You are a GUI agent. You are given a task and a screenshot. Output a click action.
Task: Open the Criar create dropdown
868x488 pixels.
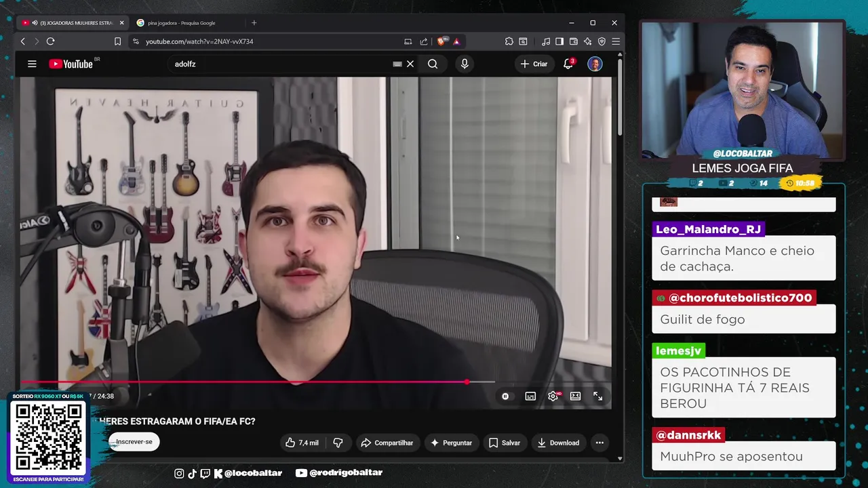534,64
